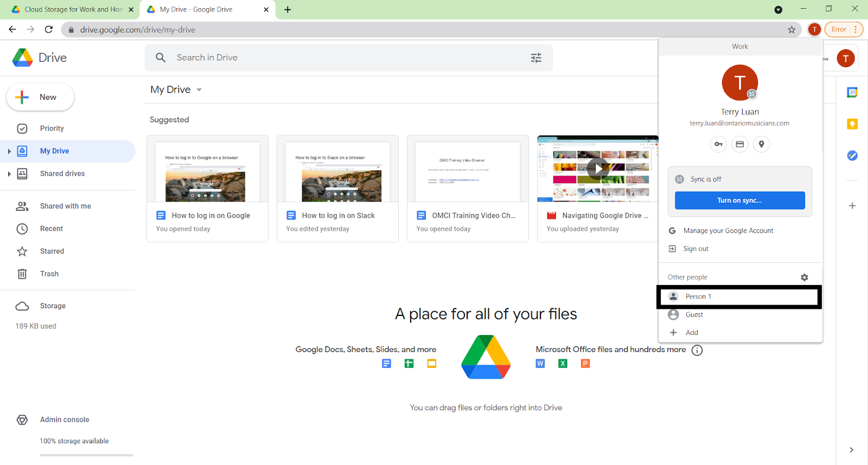
Task: Open Manage your Google Account
Action: pos(728,231)
